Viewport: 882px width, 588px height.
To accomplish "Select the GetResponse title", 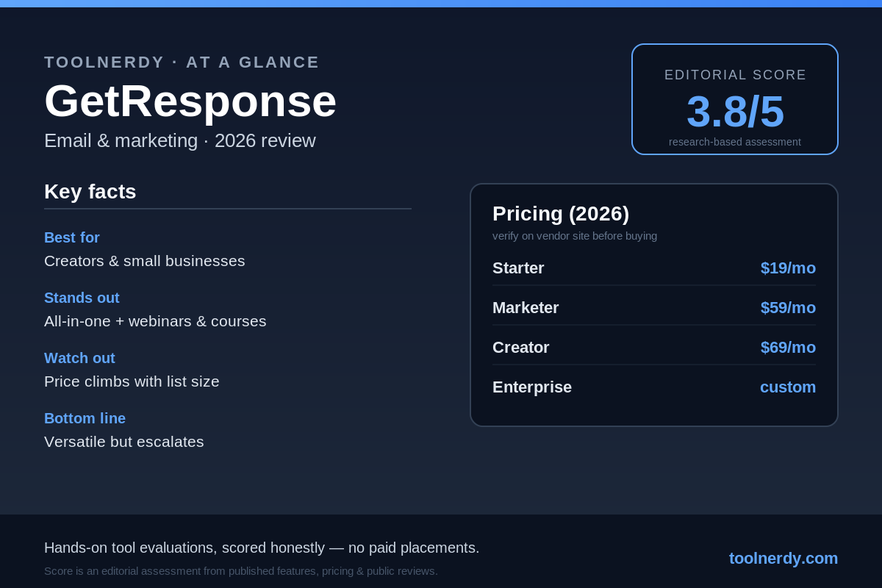I will coord(190,101).
